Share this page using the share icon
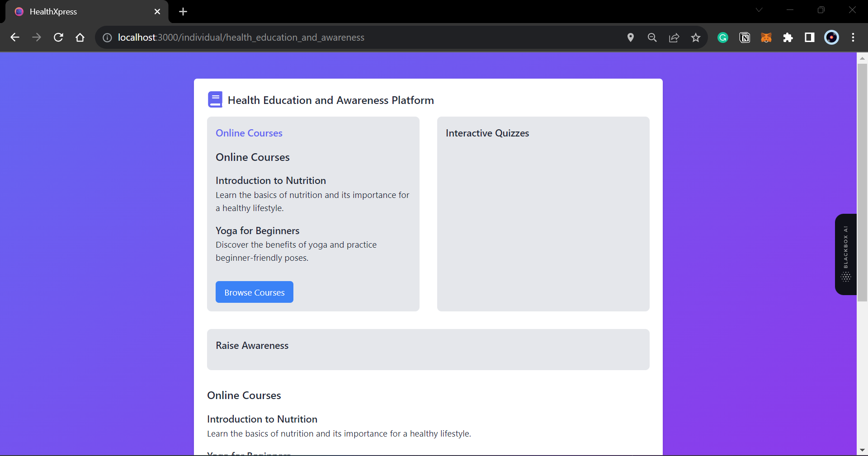The height and width of the screenshot is (456, 868). pos(674,38)
